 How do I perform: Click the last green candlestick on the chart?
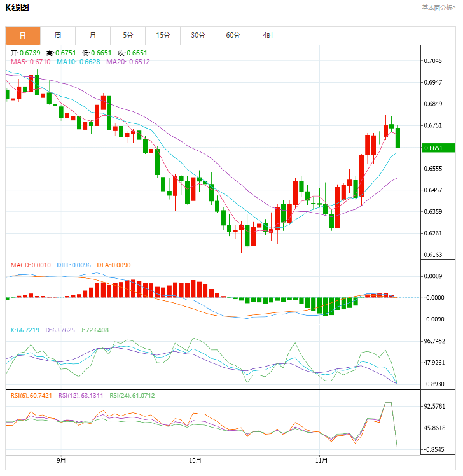coord(397,138)
